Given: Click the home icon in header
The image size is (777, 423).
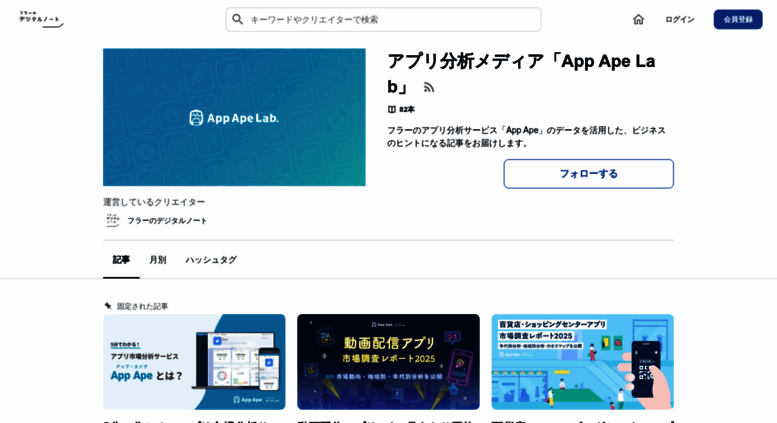Looking at the screenshot, I should (x=638, y=19).
